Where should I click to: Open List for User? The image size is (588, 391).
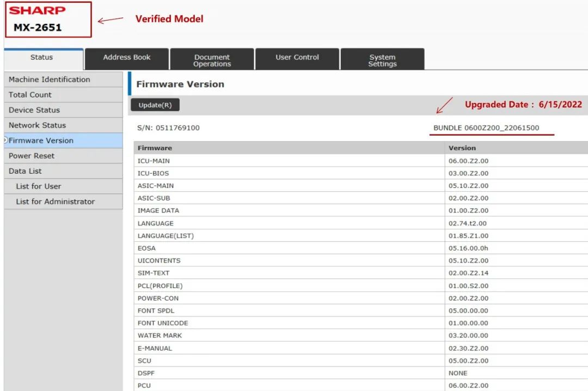click(x=39, y=186)
